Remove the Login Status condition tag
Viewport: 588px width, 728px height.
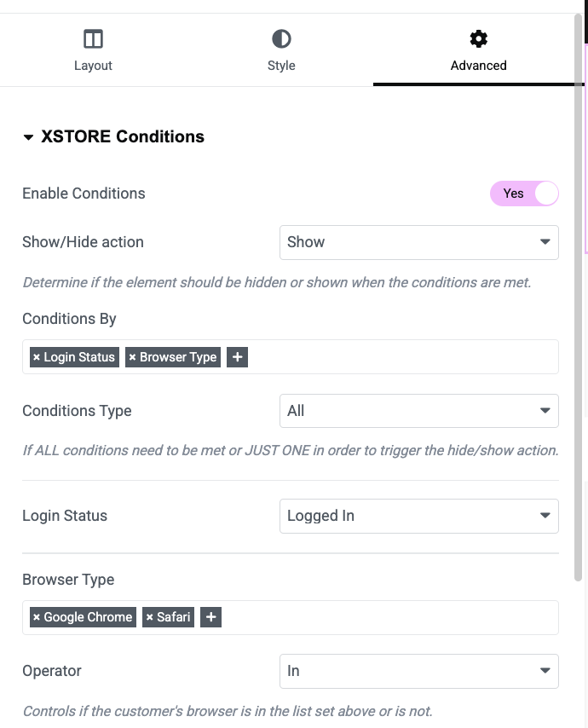click(x=37, y=357)
